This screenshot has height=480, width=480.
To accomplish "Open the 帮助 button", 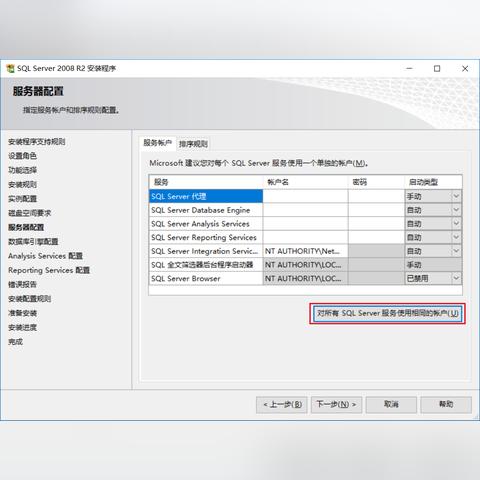I will 446,405.
